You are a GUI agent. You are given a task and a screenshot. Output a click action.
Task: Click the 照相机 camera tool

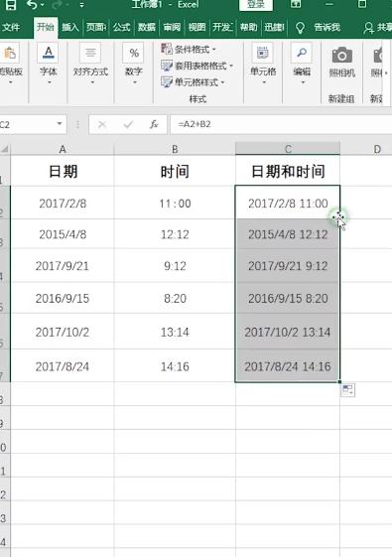click(341, 62)
